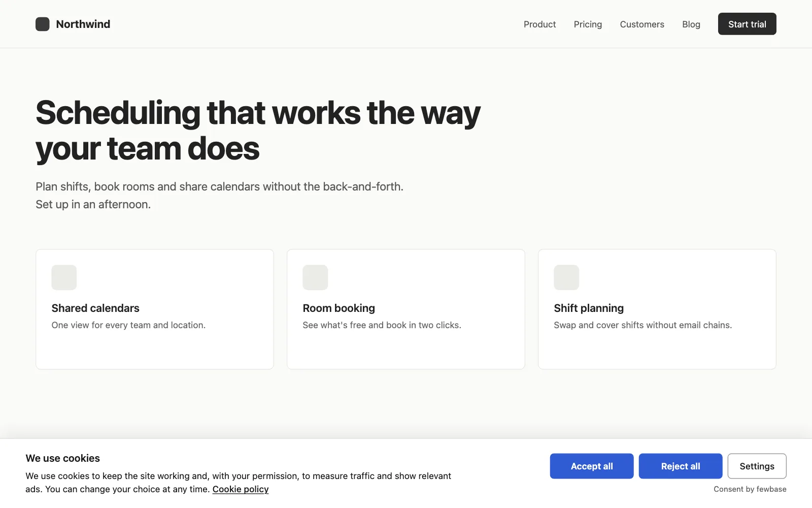Open the Cookie policy link

(241, 489)
